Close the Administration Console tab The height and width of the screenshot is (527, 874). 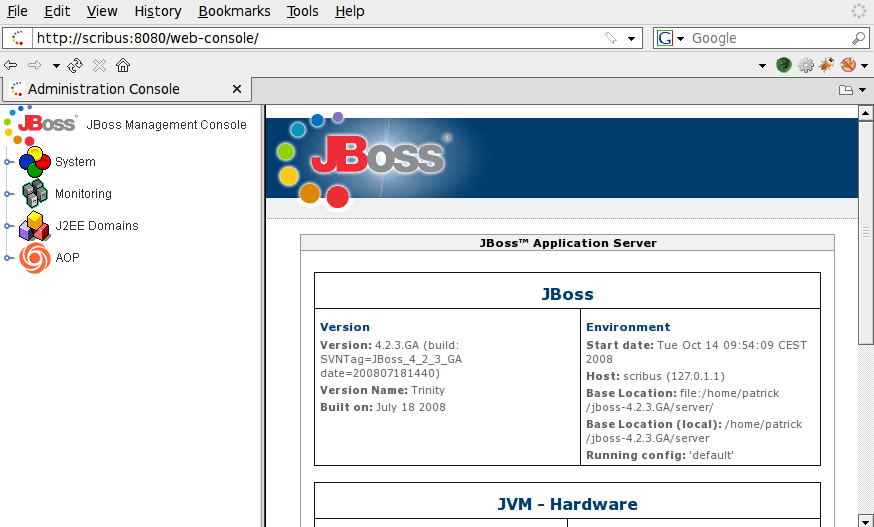237,89
